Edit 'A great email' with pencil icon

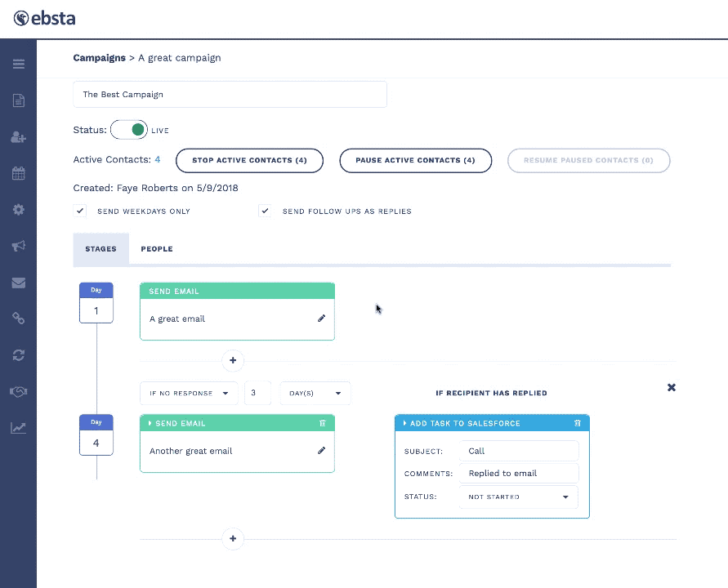321,318
